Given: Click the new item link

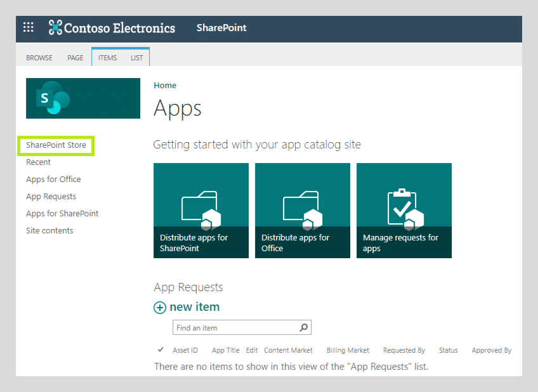Looking at the screenshot, I should pos(195,307).
